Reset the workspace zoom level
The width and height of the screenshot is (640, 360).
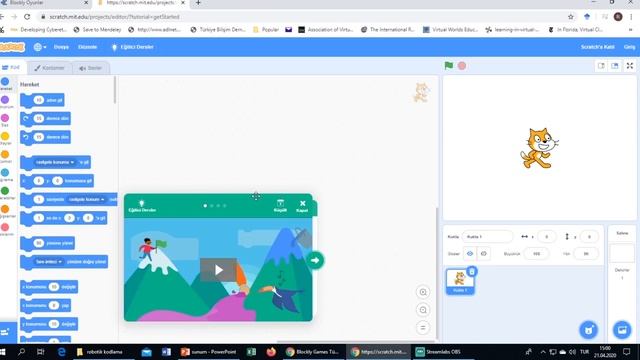point(423,327)
